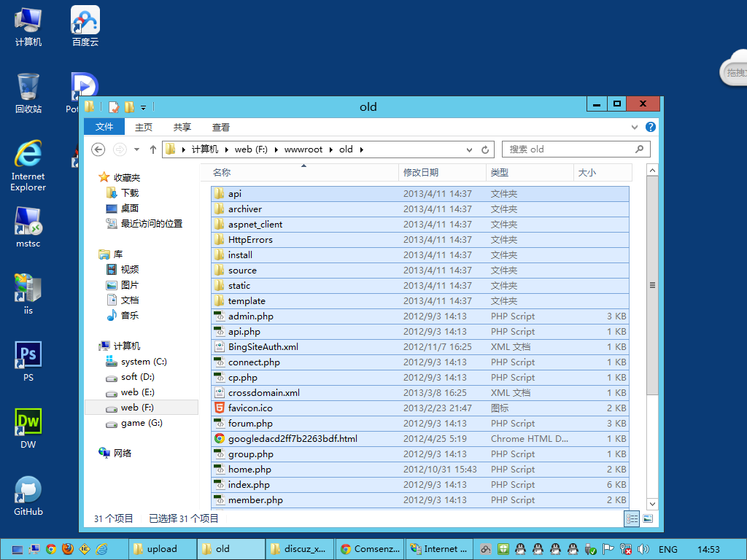The image size is (747, 560).
Task: Switch to the Home (主页) ribbon tab
Action: (144, 127)
